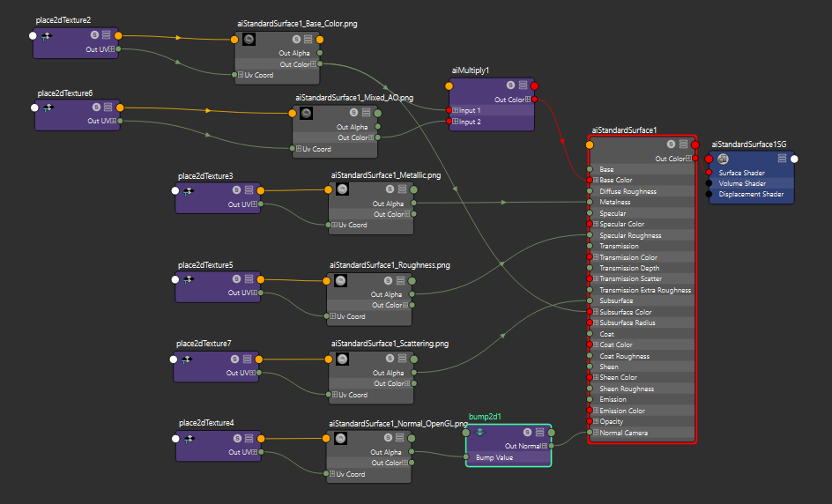Click shading group icon on aiStandardSurface1SG

click(x=723, y=159)
